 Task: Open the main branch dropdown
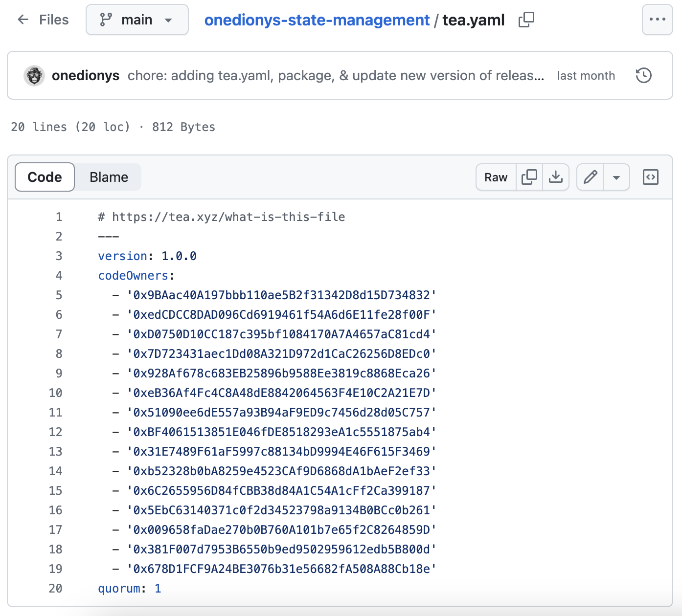[x=137, y=20]
